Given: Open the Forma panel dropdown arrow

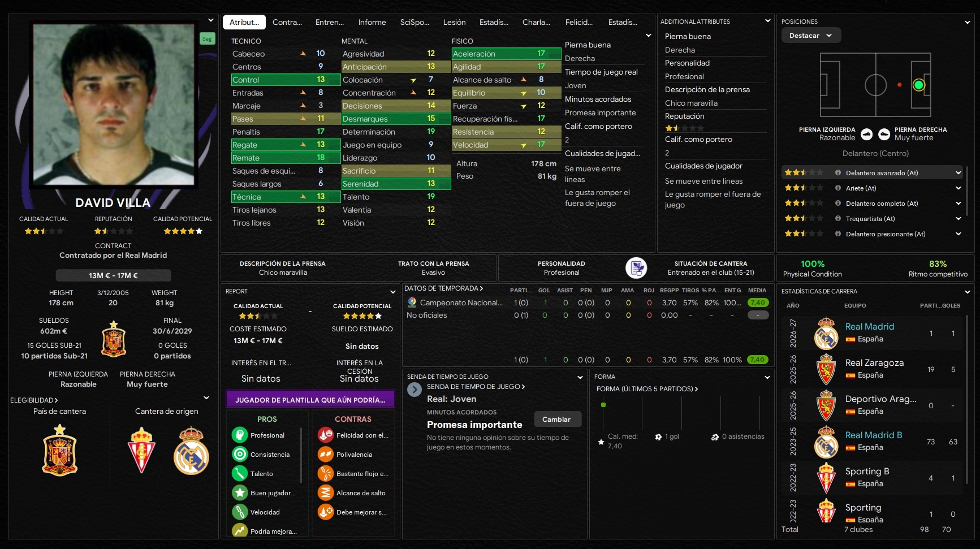Looking at the screenshot, I should click(767, 377).
